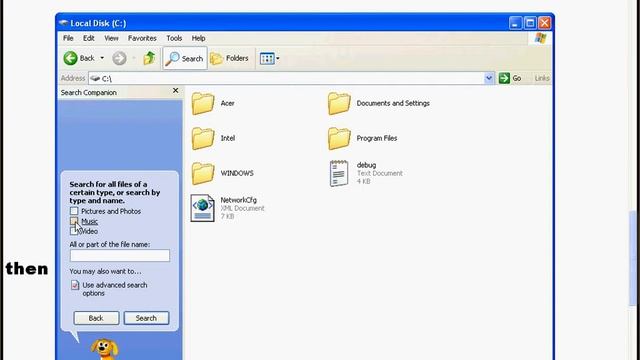Click the Windows flag logo
Screen dimensions: 640x360
pos(540,38)
